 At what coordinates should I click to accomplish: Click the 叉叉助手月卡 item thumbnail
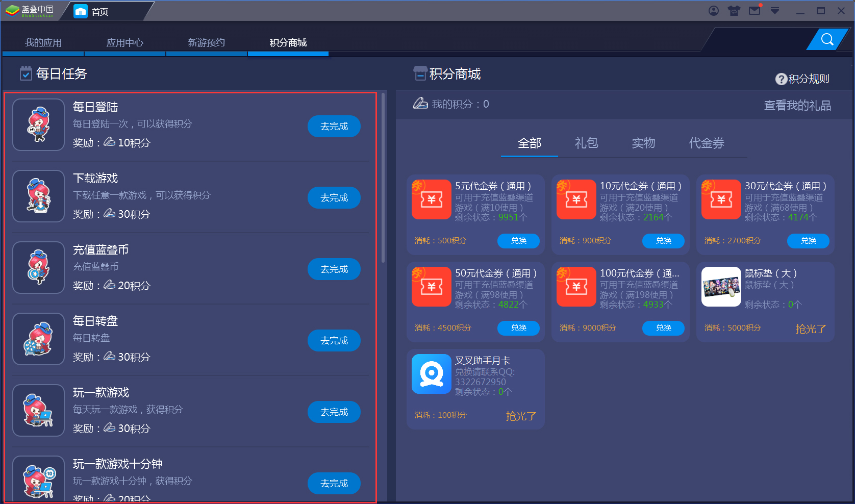pos(431,374)
